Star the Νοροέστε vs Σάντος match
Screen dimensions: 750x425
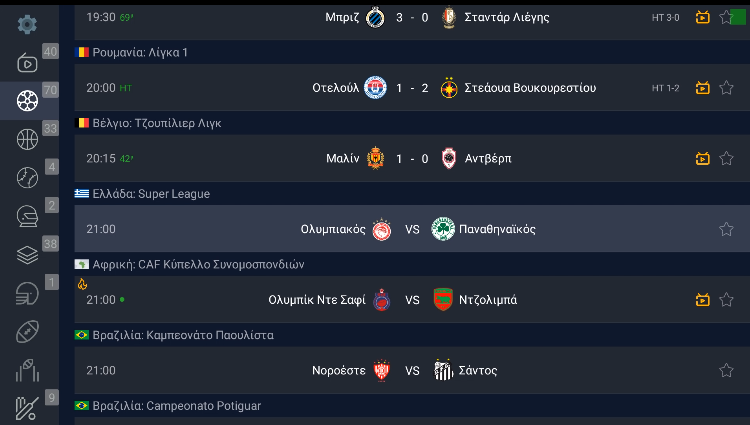click(x=726, y=370)
